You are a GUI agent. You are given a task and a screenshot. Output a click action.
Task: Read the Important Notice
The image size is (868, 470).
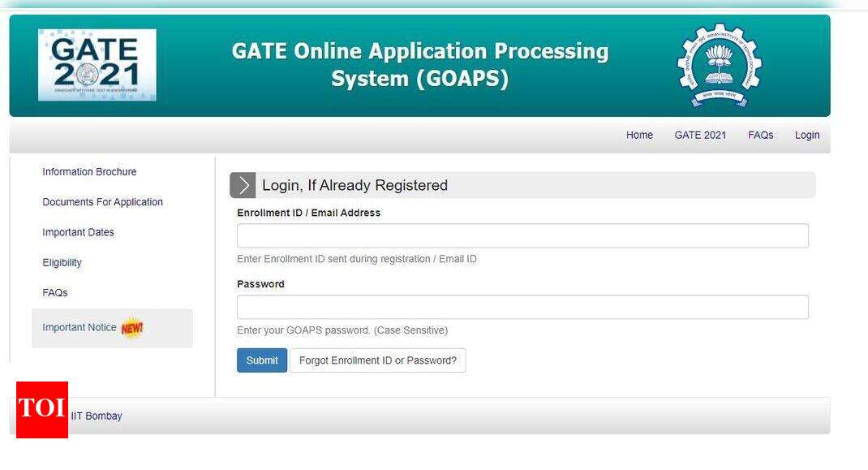(79, 327)
